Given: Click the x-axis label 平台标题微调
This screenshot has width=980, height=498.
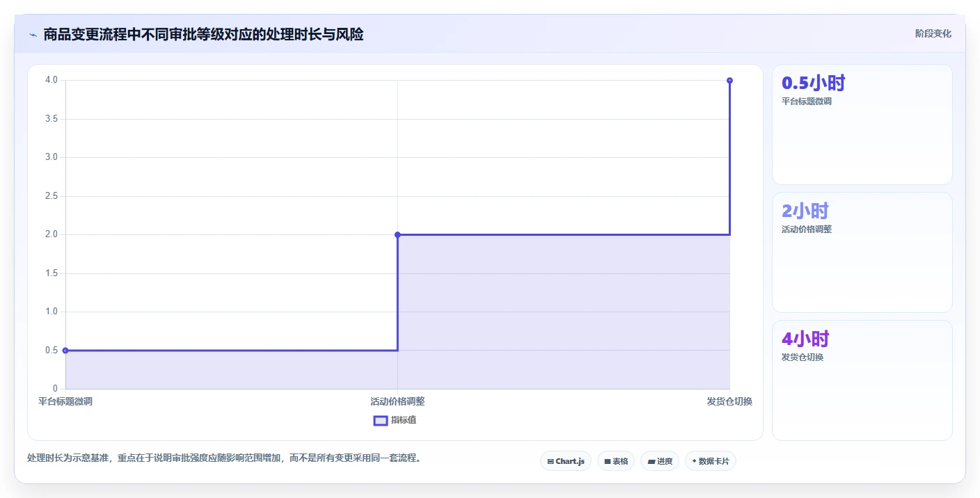Looking at the screenshot, I should pos(65,401).
